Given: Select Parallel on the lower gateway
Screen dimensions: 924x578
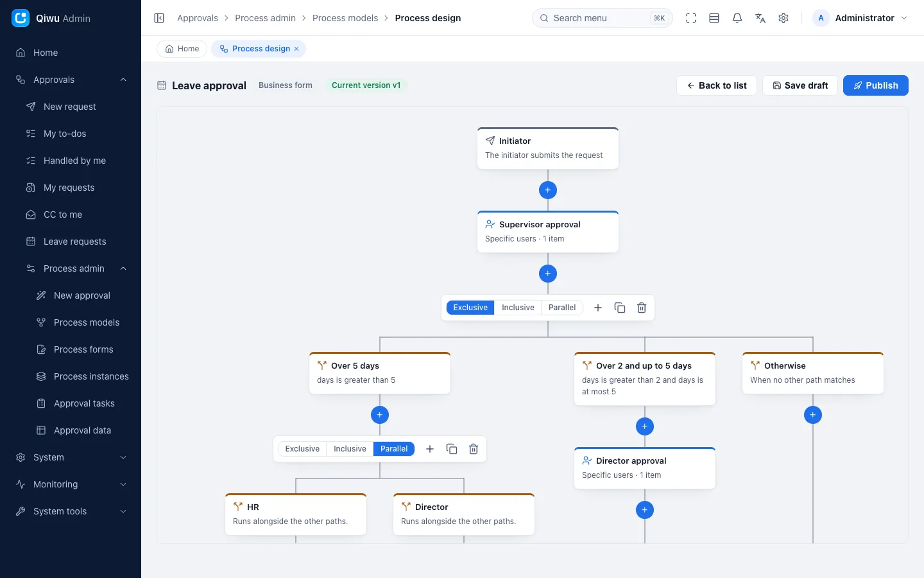Looking at the screenshot, I should 394,449.
